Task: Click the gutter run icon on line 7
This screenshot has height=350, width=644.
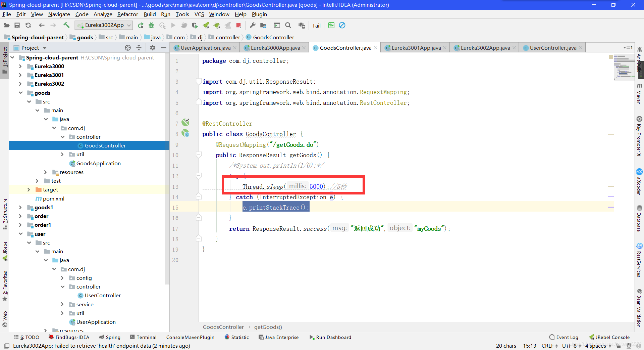Action: [185, 122]
